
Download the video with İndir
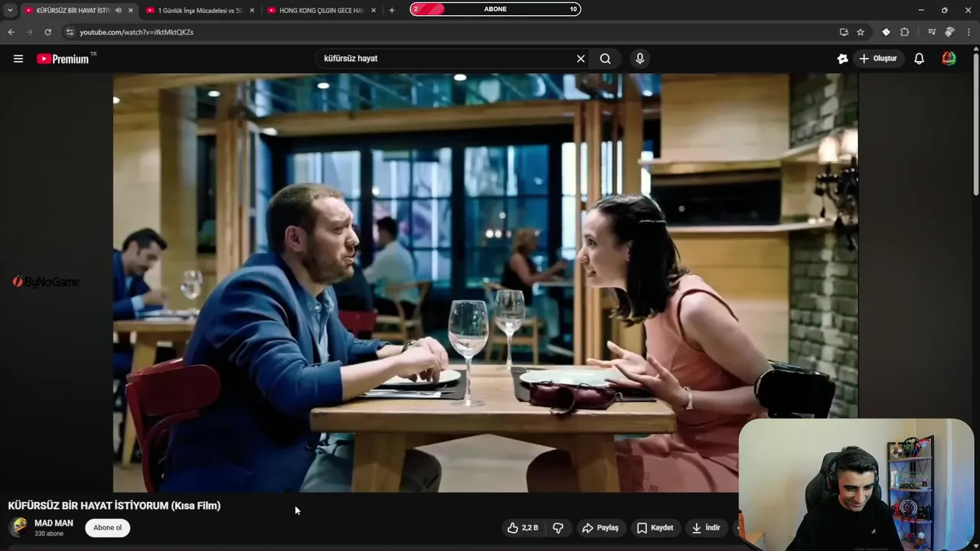[706, 527]
